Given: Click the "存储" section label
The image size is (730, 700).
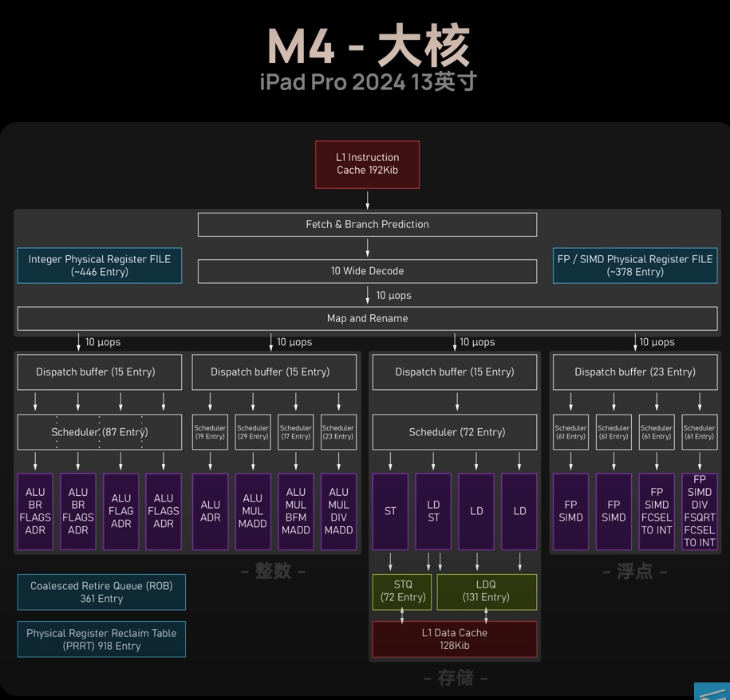Looking at the screenshot, I should click(456, 678).
